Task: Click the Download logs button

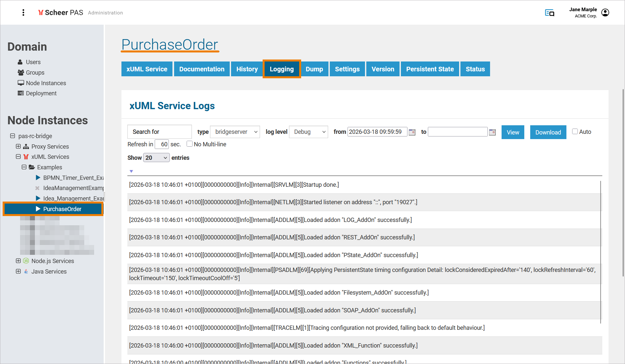Action: tap(548, 132)
